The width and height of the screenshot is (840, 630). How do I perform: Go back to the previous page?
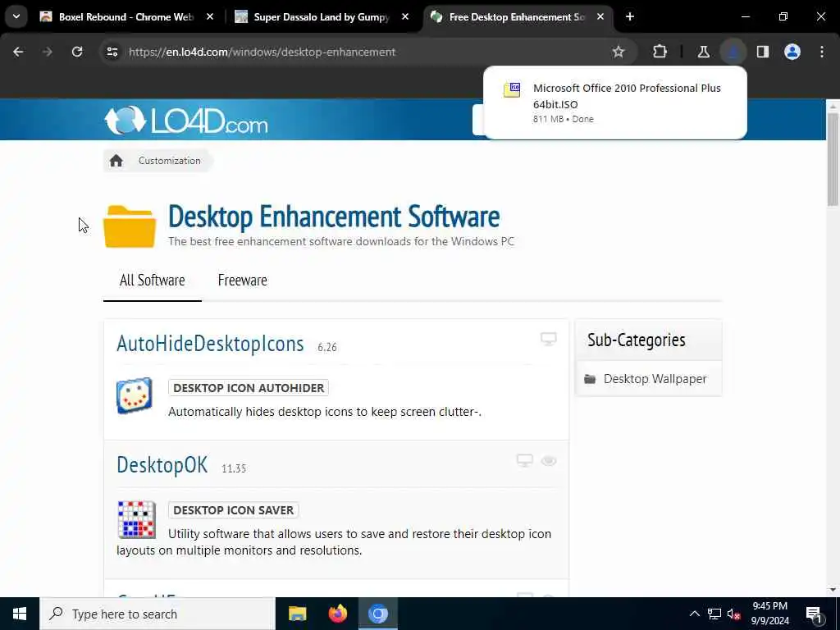pos(18,52)
